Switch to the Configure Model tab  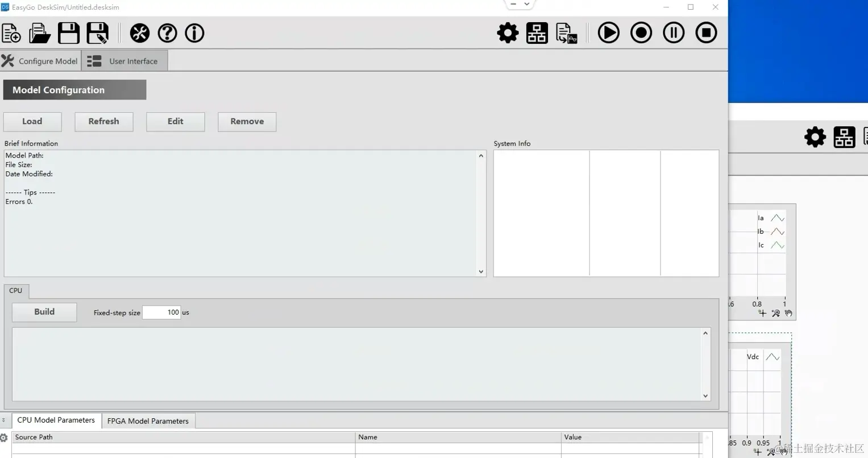pyautogui.click(x=40, y=61)
